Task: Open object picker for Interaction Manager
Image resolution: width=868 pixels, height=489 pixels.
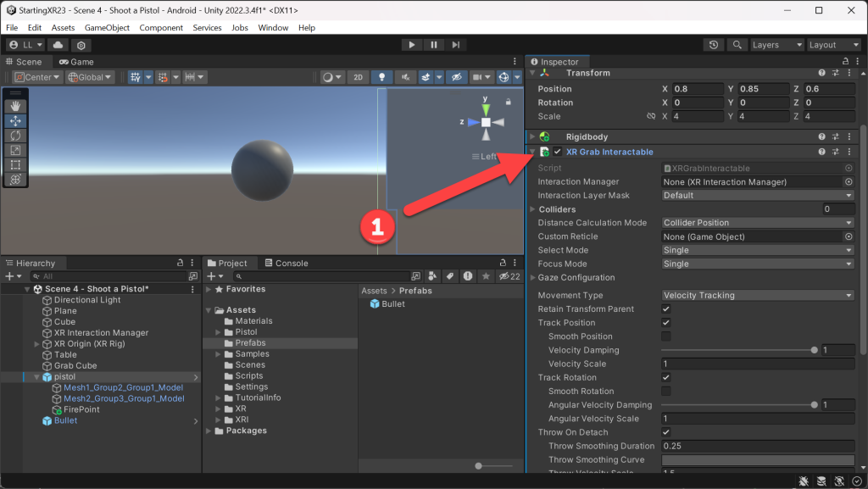Action: [849, 181]
